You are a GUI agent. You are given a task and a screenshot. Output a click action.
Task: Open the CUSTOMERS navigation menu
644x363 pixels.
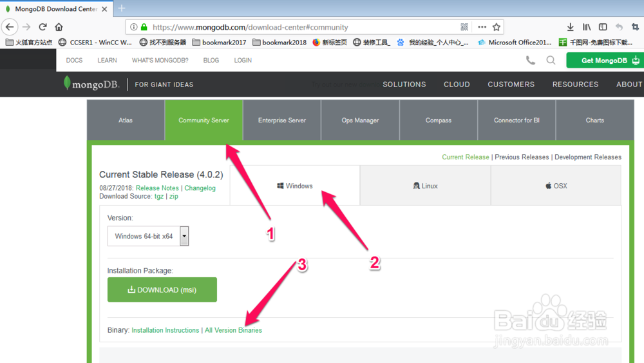tap(511, 84)
